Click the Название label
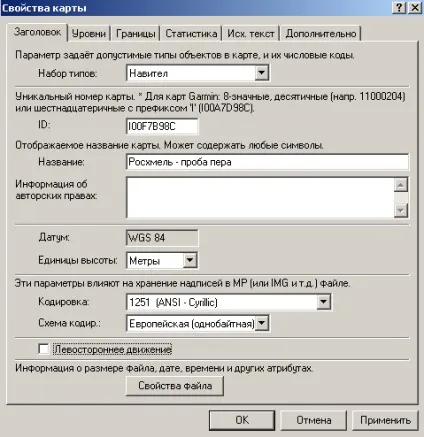Image resolution: width=424 pixels, height=437 pixels. [x=61, y=162]
